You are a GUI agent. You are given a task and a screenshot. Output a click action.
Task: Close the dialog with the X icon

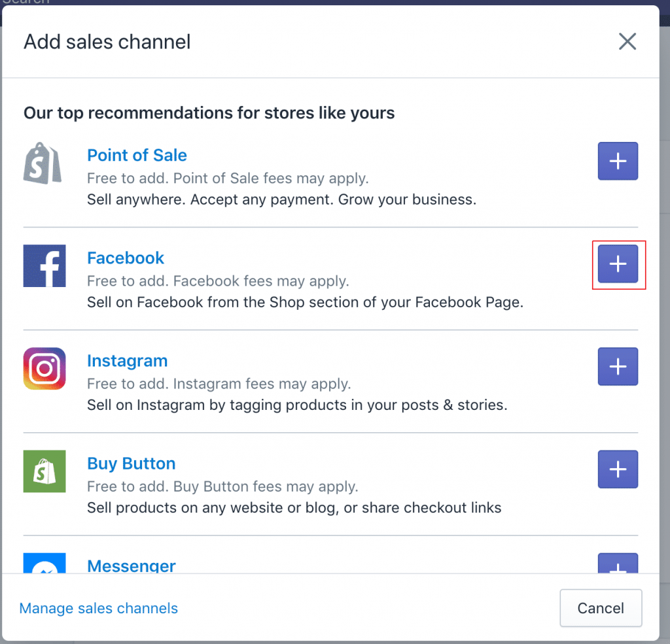tap(627, 42)
